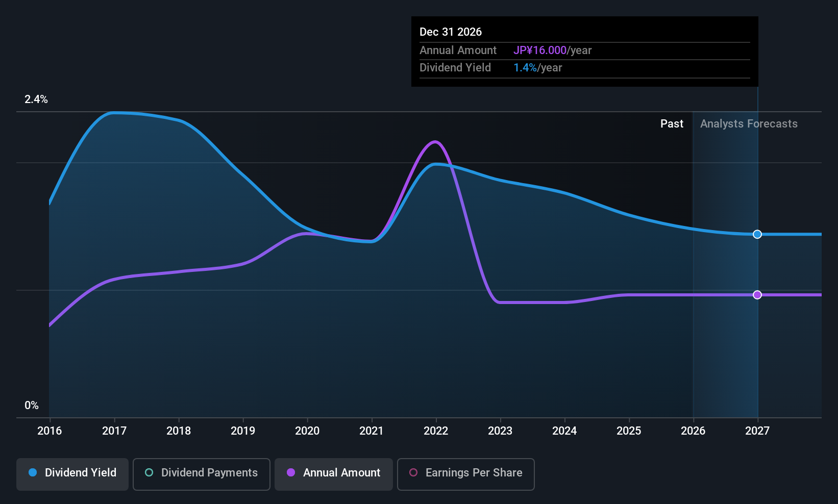Viewport: 838px width, 504px height.
Task: Toggle the Annual Amount legend series
Action: coord(334,474)
